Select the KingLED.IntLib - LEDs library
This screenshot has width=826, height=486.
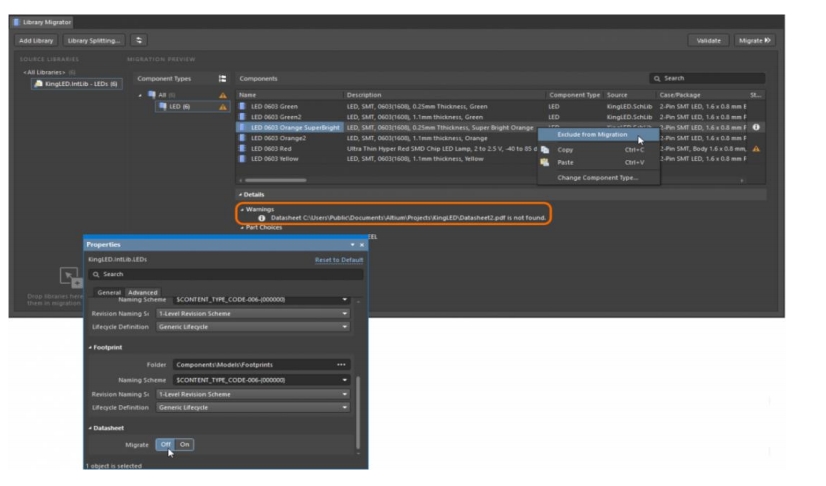pos(76,84)
